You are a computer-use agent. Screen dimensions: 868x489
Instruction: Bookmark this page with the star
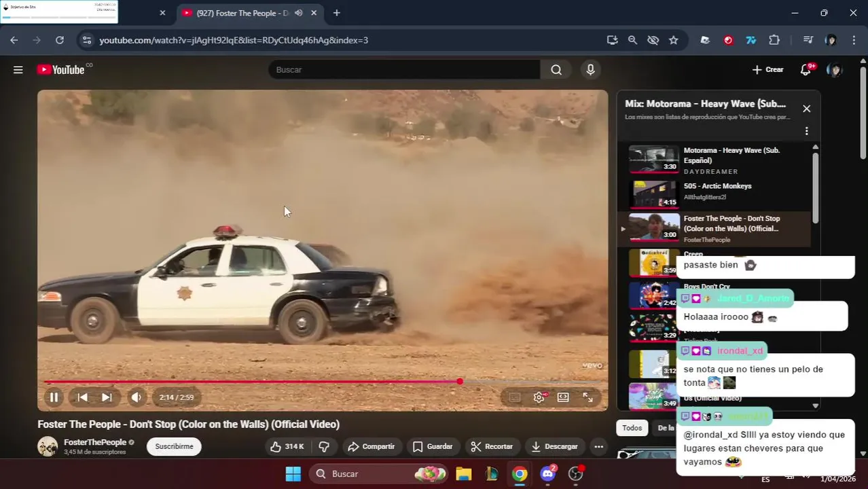pyautogui.click(x=673, y=40)
